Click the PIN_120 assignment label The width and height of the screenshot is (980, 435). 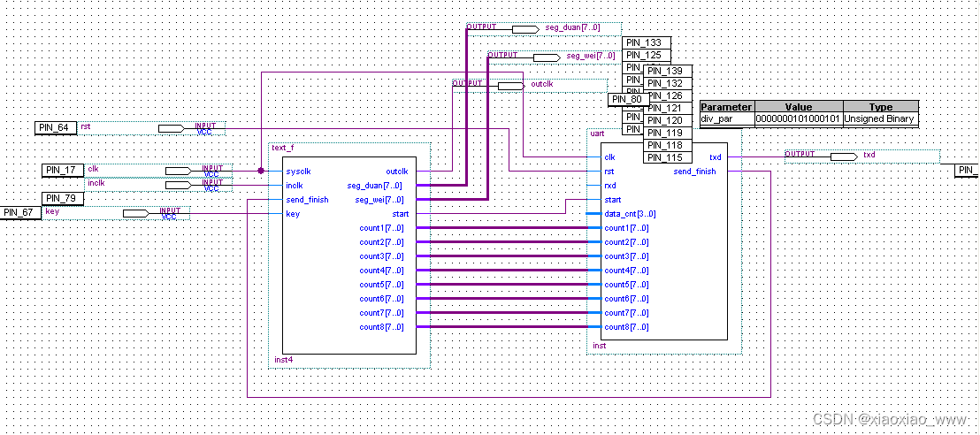click(x=668, y=120)
